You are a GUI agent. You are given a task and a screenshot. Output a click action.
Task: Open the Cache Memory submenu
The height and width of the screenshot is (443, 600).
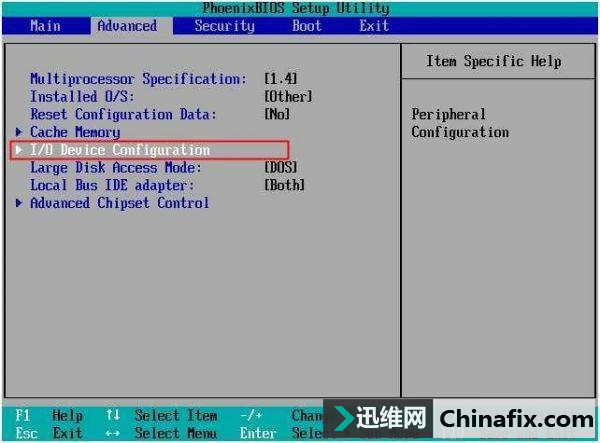(x=75, y=132)
